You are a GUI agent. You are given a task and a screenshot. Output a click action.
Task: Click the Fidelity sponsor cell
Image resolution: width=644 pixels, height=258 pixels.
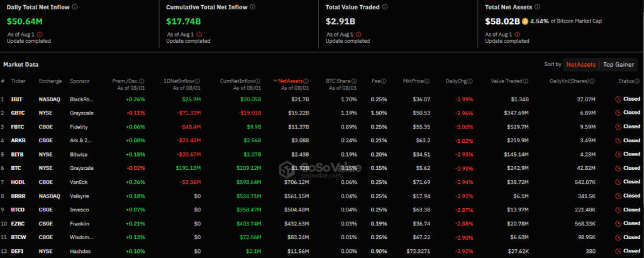pos(79,126)
